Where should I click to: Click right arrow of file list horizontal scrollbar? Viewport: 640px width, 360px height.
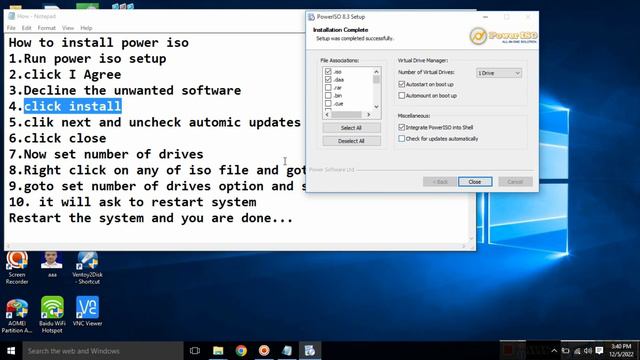click(x=368, y=115)
